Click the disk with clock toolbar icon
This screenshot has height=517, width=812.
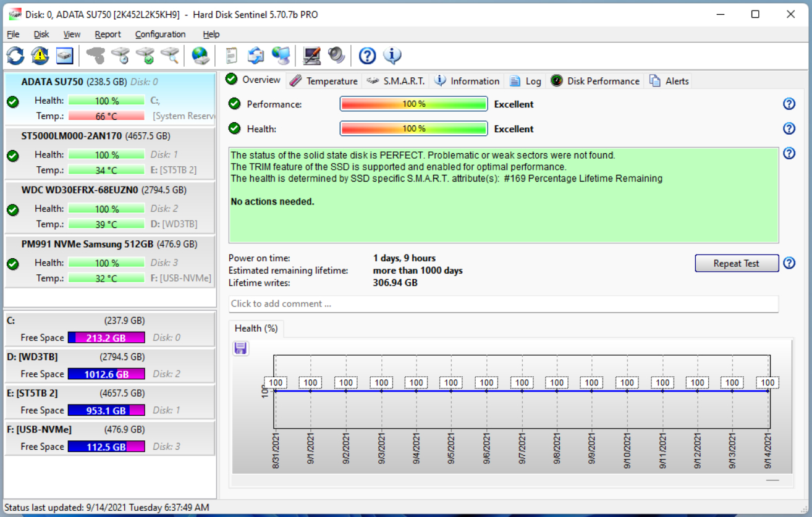coord(121,56)
